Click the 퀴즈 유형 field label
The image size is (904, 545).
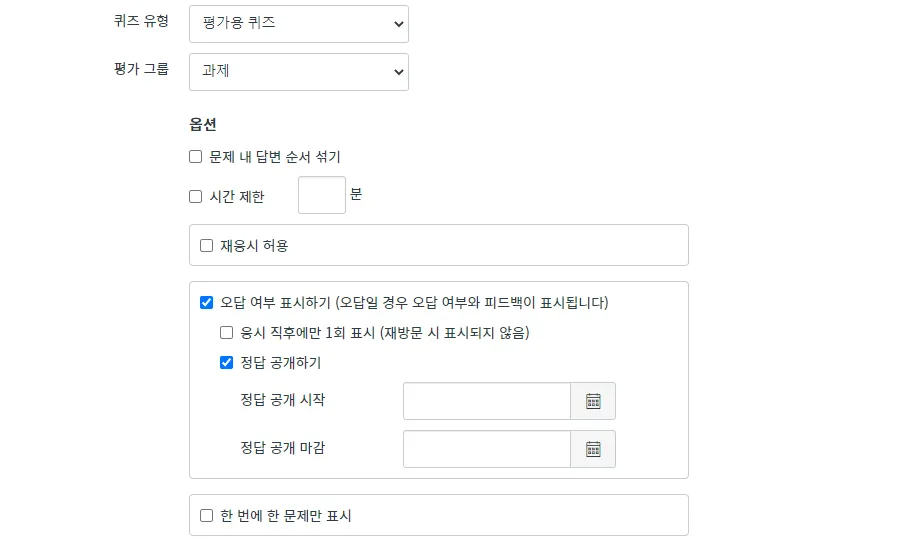(x=141, y=21)
